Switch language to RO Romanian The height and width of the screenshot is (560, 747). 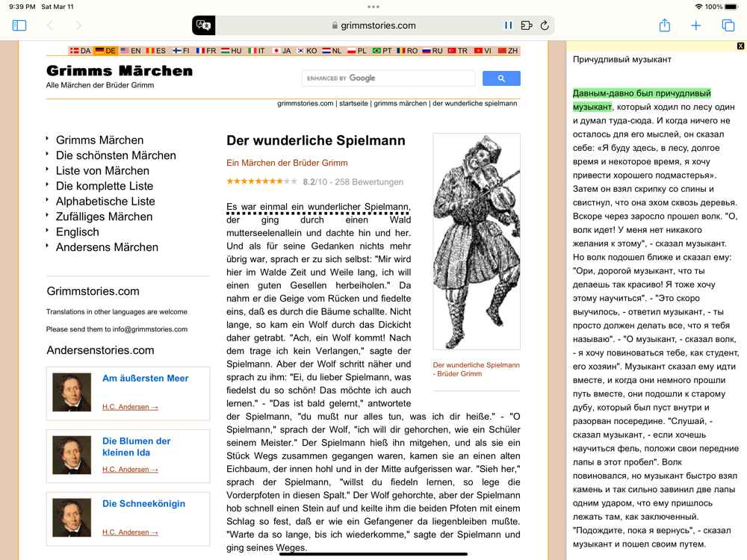pyautogui.click(x=407, y=51)
